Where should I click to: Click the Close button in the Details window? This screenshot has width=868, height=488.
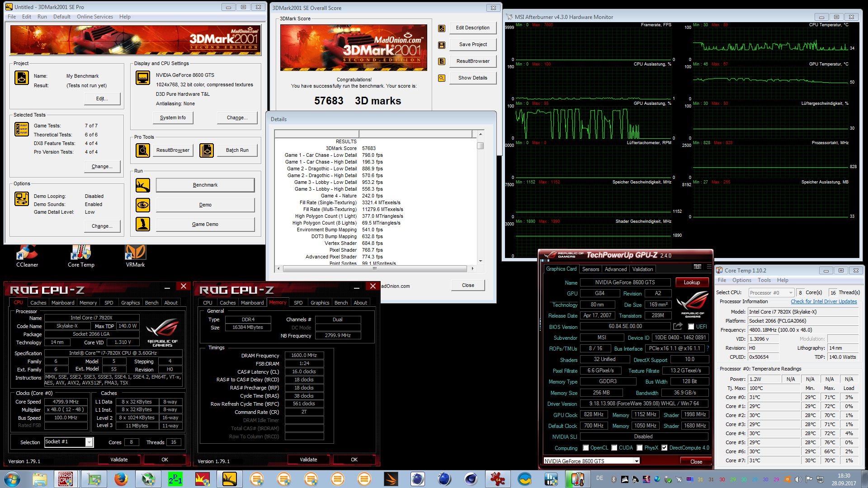468,285
